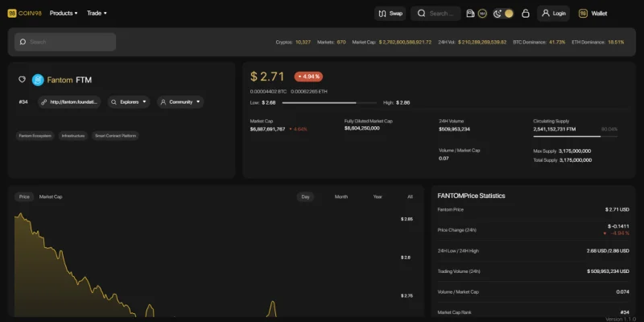Click the Infrastructure tag
Viewport: 644px width, 322px height.
click(x=73, y=135)
